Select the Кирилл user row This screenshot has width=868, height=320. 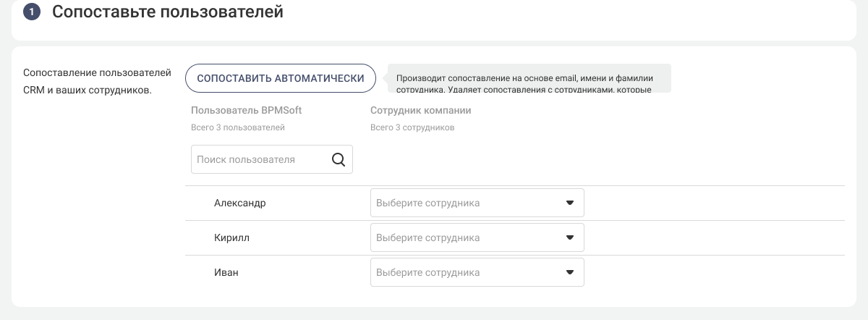(231, 238)
